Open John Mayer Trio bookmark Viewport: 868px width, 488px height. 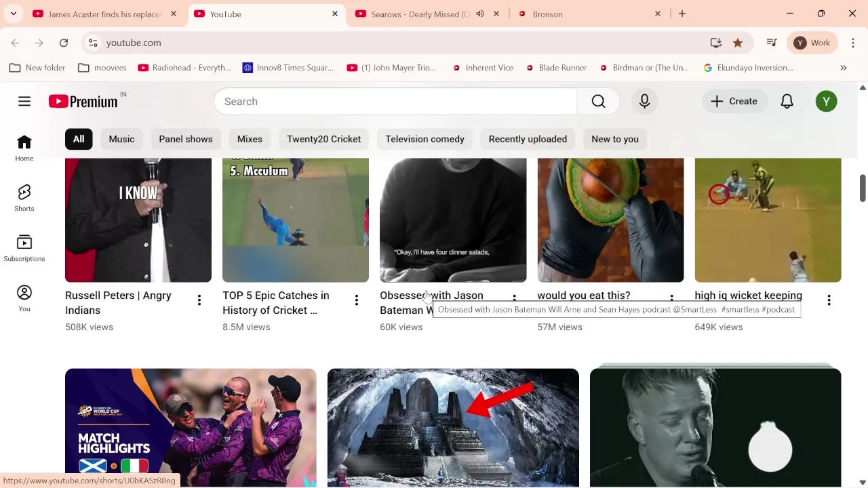[x=391, y=68]
